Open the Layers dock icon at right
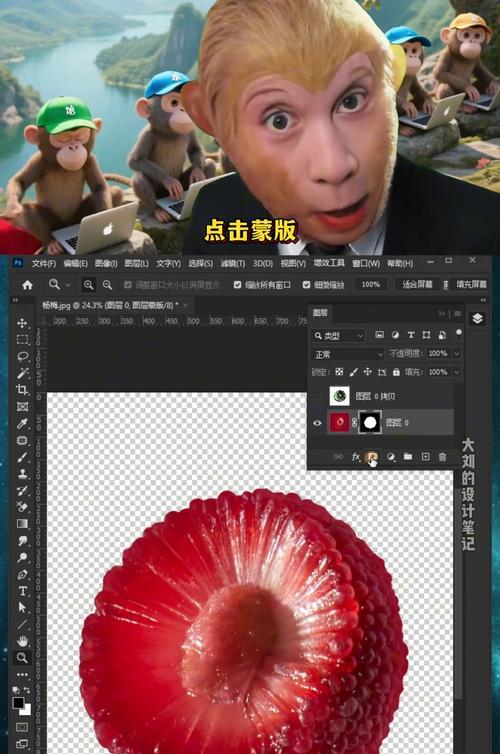The image size is (500, 754). pyautogui.click(x=477, y=318)
